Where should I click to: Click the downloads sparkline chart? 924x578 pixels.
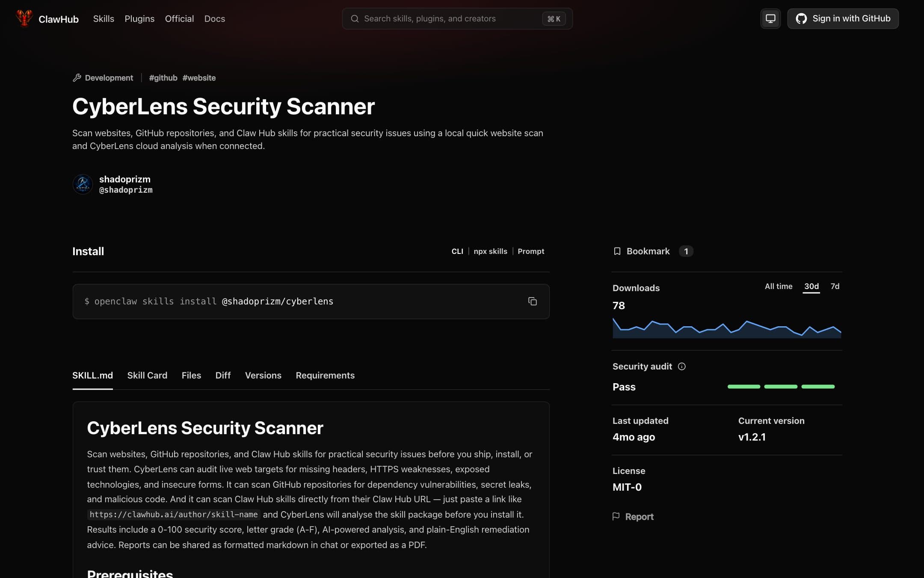(727, 328)
